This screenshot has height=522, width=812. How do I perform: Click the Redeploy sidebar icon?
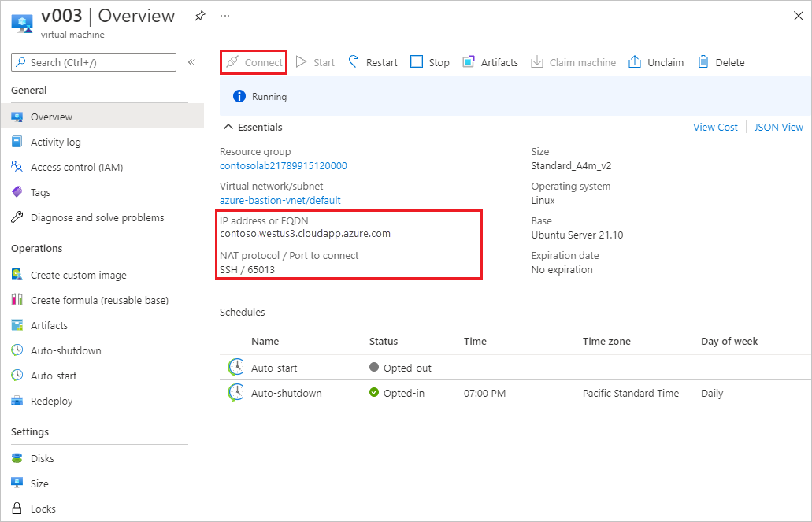tap(17, 401)
